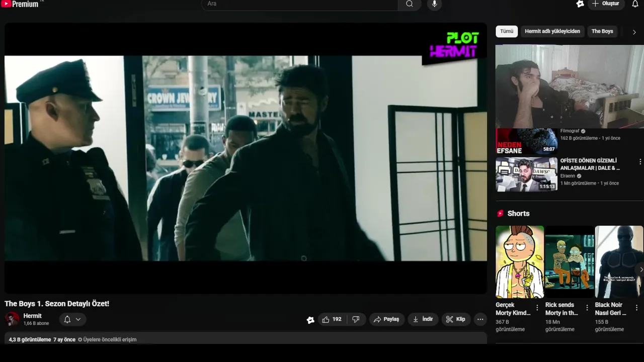Open the Oluştur create button

pos(606,4)
